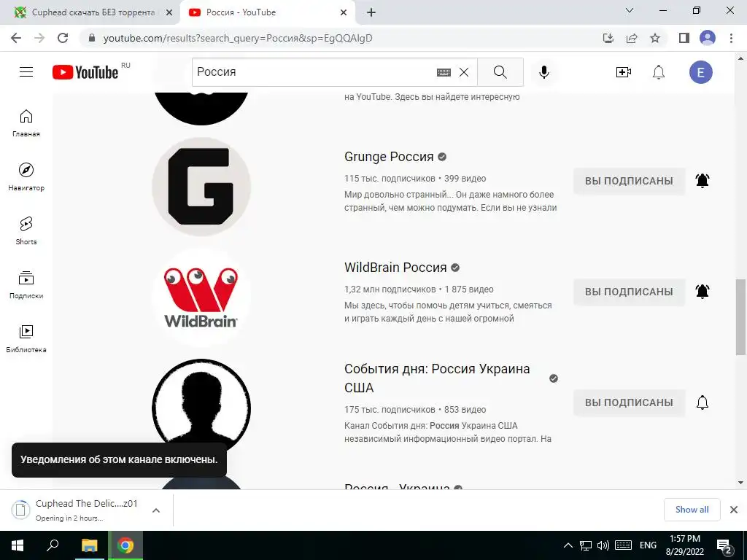Open YouTube notifications bell in header
The height and width of the screenshot is (560, 747).
click(x=659, y=72)
